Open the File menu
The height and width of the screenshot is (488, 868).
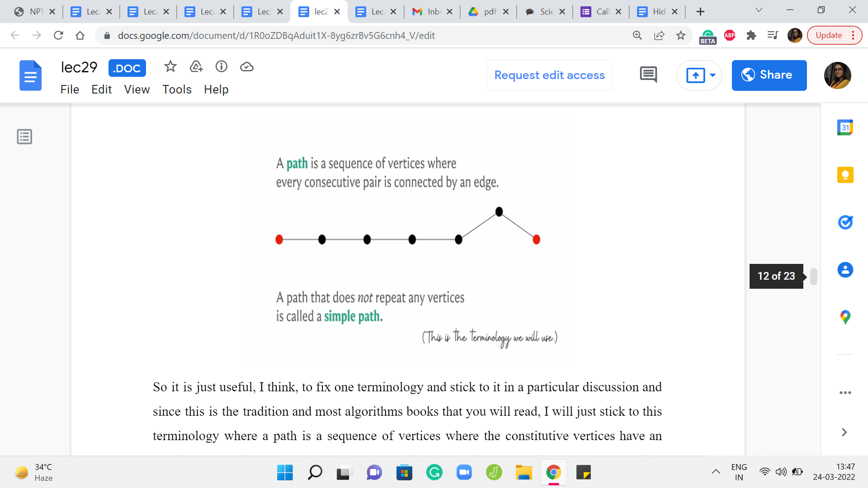click(x=70, y=89)
